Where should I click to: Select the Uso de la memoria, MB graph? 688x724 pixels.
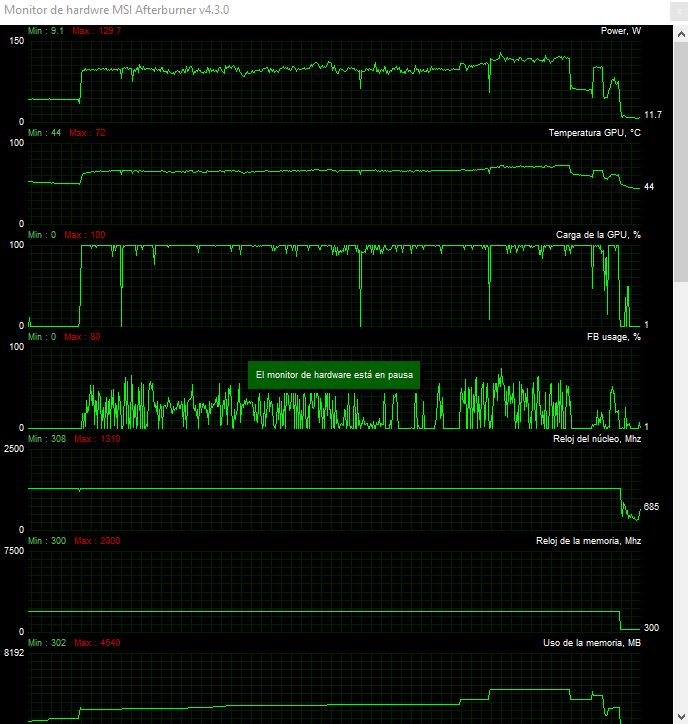click(334, 688)
